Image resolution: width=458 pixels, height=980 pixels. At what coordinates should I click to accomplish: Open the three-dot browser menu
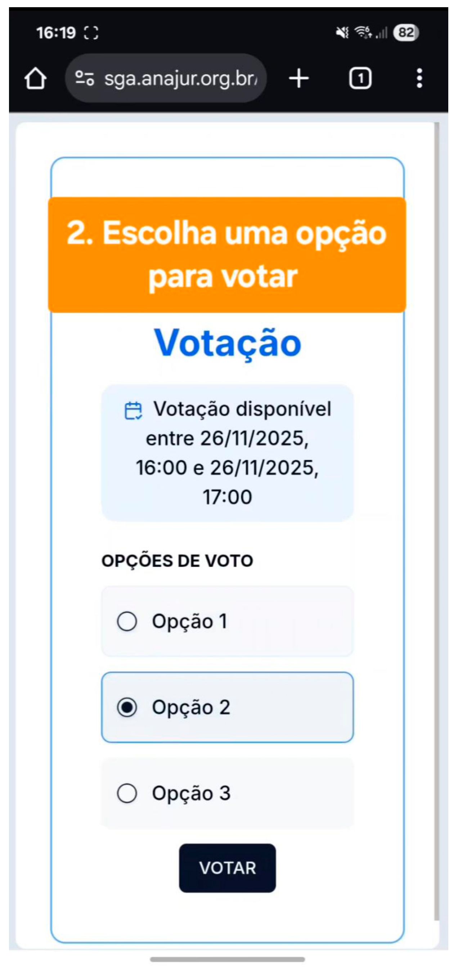point(419,78)
